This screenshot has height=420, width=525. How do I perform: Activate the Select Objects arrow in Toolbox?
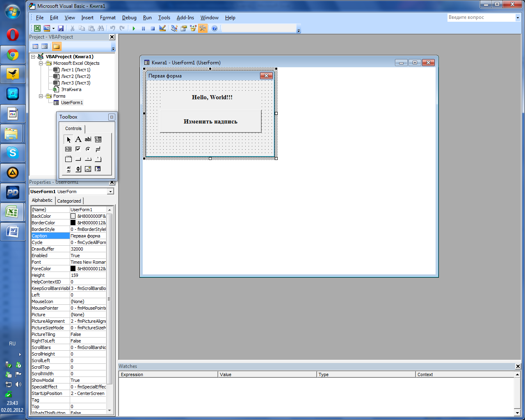click(x=68, y=139)
